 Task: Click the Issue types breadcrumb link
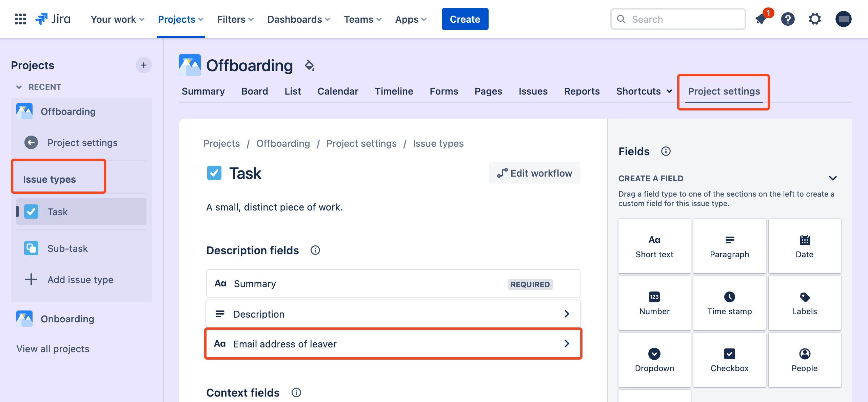(x=438, y=143)
